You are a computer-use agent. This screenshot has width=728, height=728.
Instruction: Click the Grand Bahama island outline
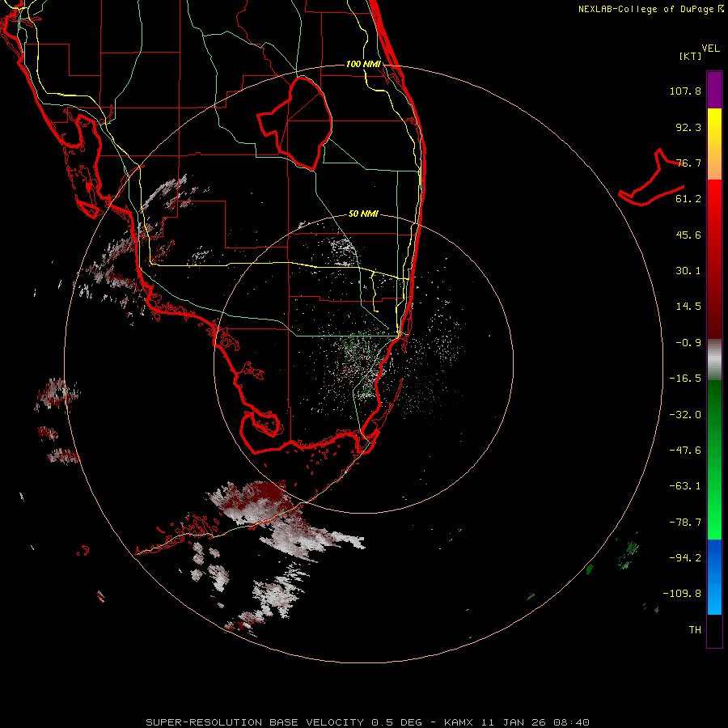click(x=651, y=178)
